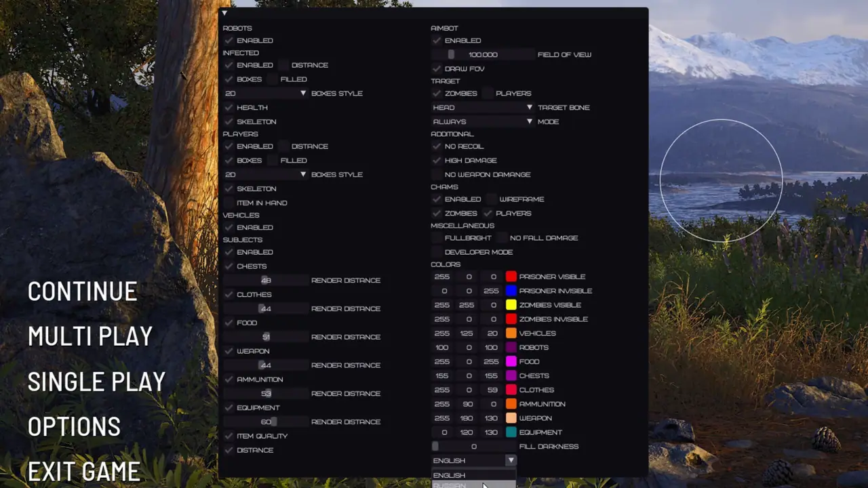Toggle Enabled under the Infected section
The height and width of the screenshot is (488, 868).
(229, 65)
